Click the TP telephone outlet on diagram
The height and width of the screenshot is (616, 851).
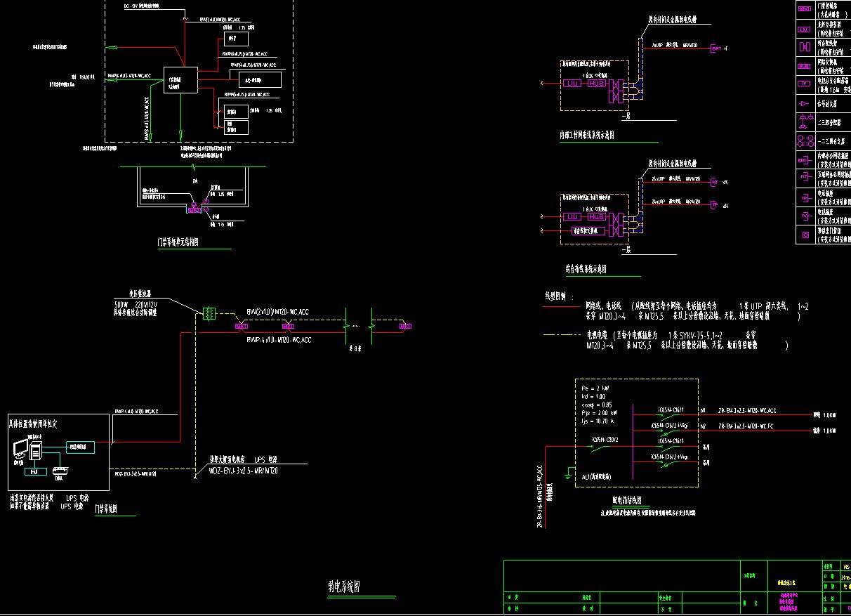point(715,205)
